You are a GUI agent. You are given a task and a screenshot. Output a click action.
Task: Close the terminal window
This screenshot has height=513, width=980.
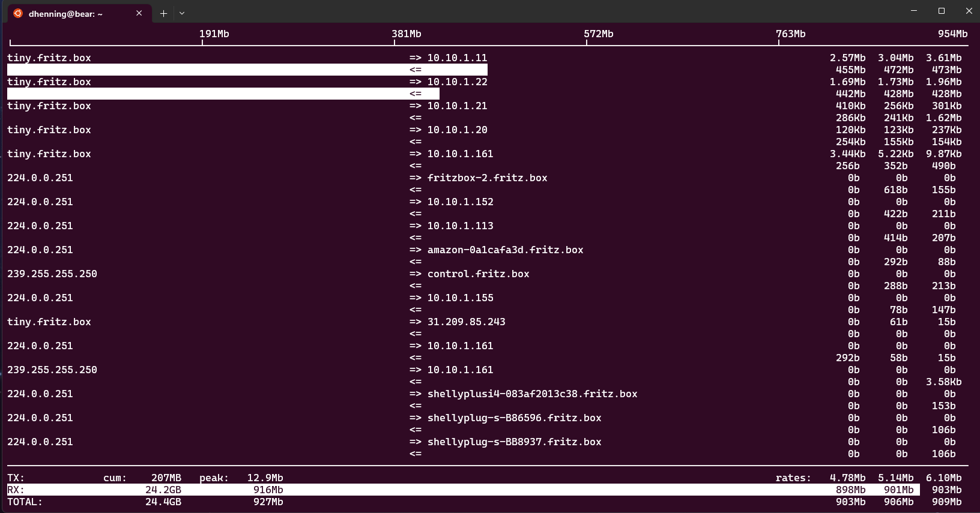pos(969,11)
